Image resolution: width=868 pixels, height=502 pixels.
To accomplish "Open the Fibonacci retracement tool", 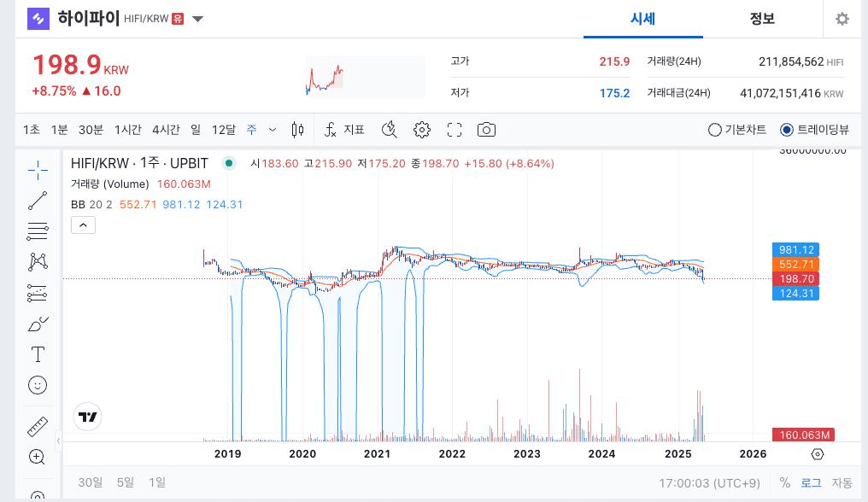I will 38,231.
